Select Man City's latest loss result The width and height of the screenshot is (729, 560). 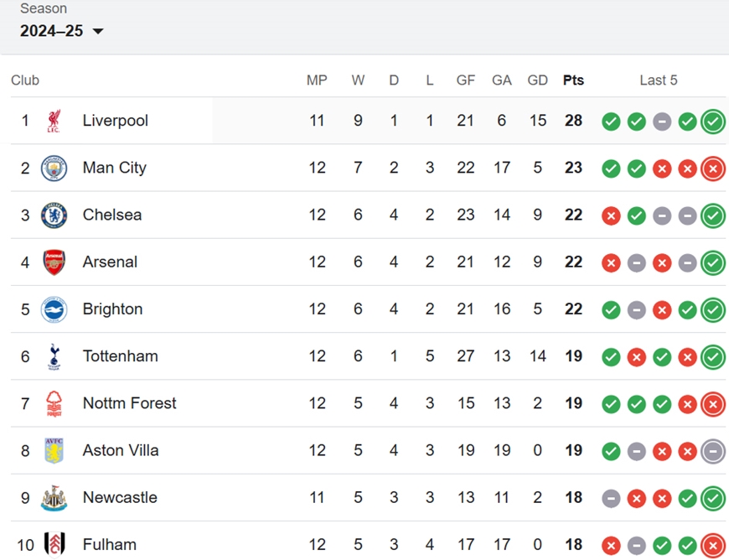pos(713,169)
